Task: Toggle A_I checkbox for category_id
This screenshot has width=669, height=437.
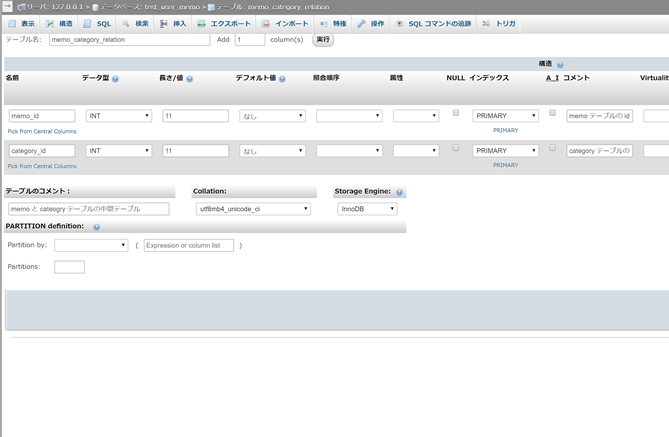Action: coord(552,148)
